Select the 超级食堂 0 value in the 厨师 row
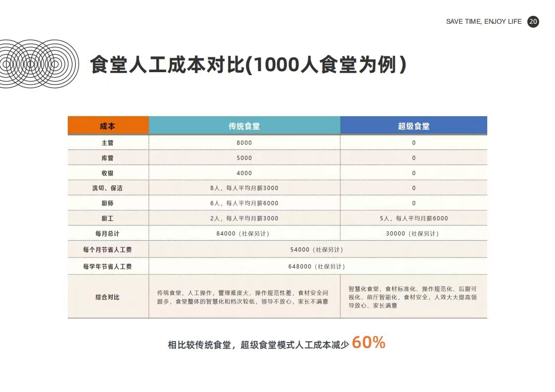 click(x=414, y=204)
